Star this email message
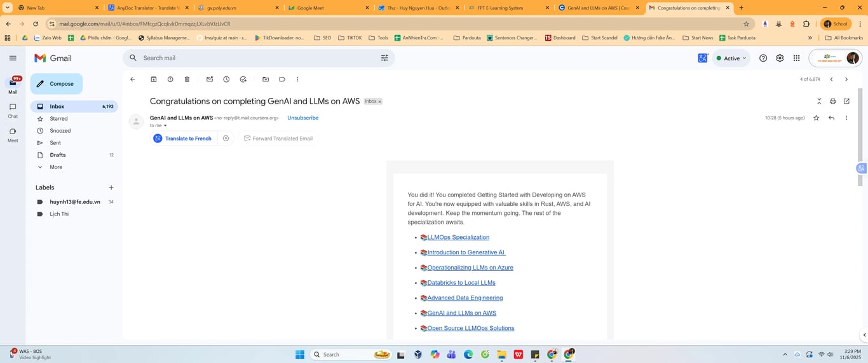Image resolution: width=868 pixels, height=363 pixels. click(x=817, y=118)
